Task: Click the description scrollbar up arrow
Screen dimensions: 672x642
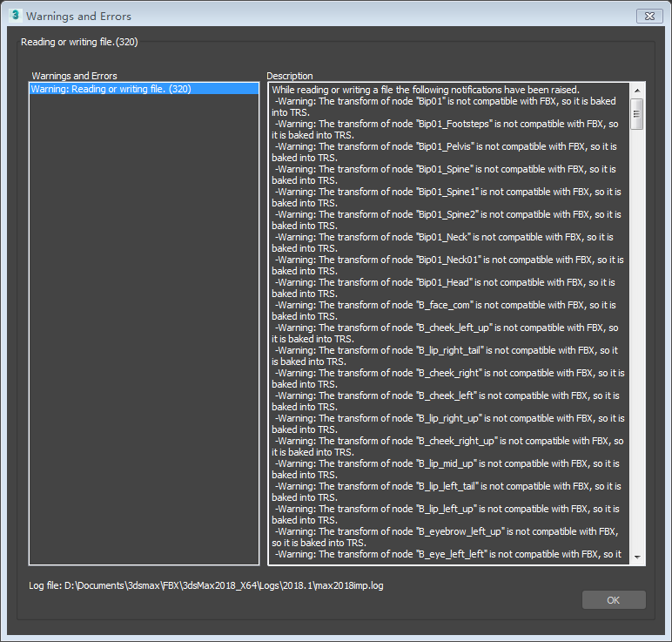Action: (x=637, y=90)
